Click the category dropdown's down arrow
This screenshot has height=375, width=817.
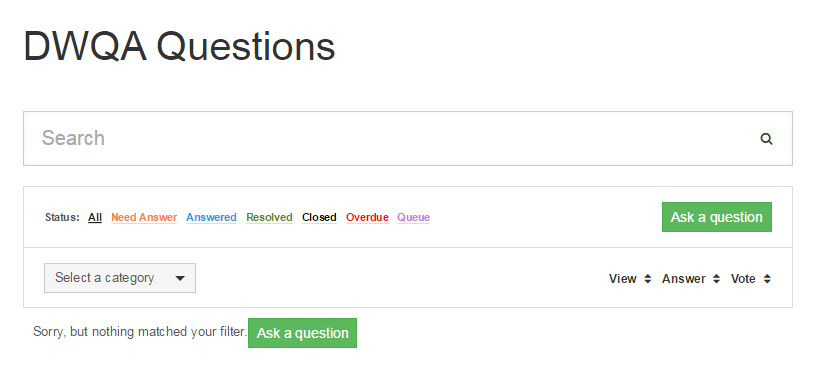[x=180, y=278]
